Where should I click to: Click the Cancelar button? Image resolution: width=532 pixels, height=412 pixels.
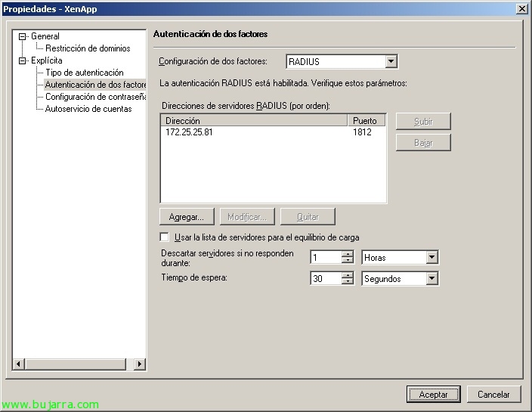tap(493, 395)
